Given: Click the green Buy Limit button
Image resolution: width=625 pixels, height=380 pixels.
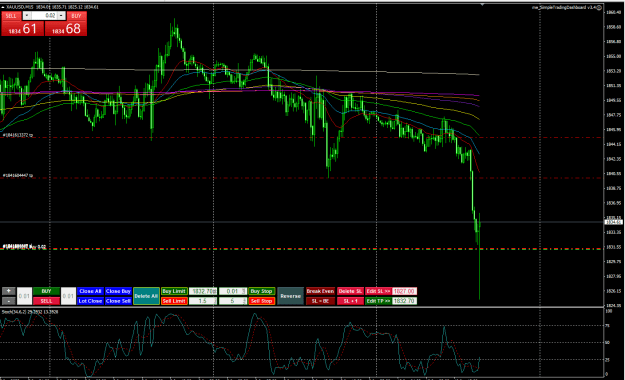Looking at the screenshot, I should click(x=174, y=291).
